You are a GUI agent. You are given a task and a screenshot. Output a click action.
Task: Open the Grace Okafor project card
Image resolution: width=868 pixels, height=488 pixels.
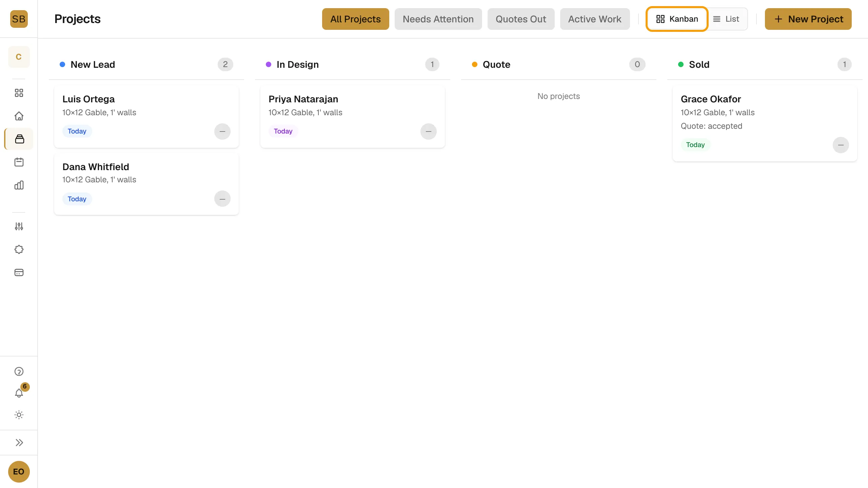765,123
